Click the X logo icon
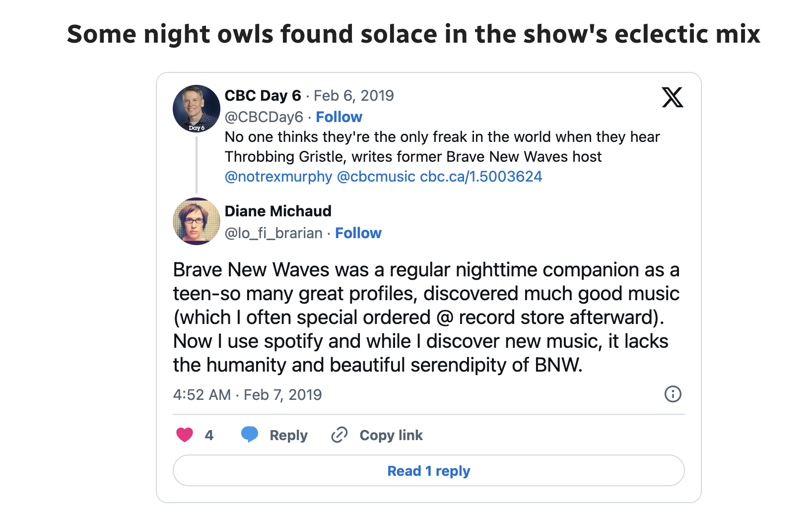The image size is (812, 517). point(673,97)
